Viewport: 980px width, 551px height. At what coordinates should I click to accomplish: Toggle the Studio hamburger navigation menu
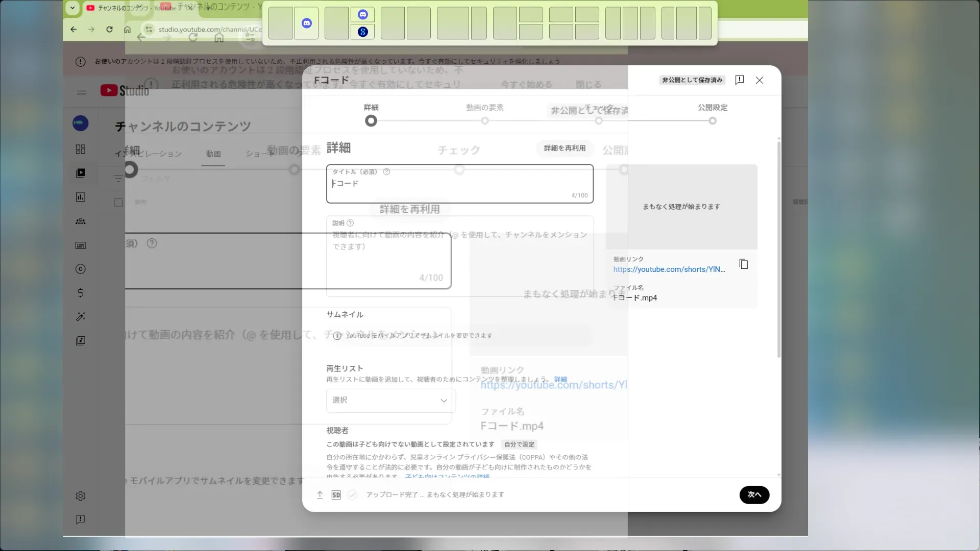click(x=81, y=91)
